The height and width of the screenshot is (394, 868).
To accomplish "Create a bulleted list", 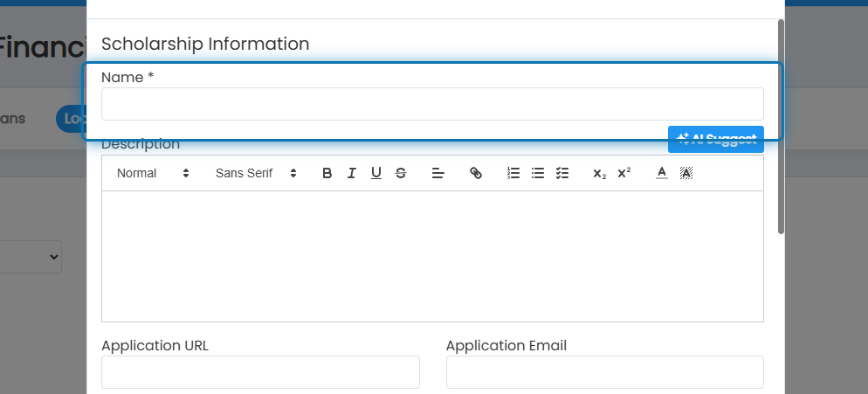I will tap(538, 174).
